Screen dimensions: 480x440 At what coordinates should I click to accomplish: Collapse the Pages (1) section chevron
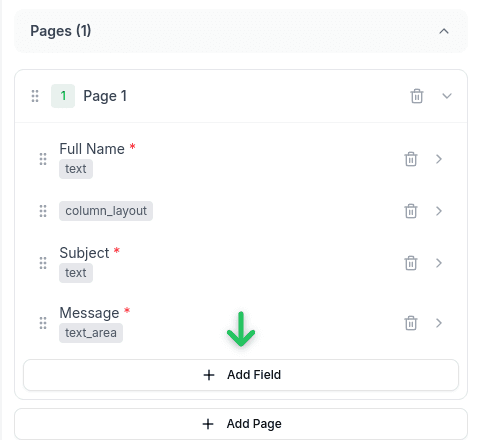pyautogui.click(x=444, y=31)
